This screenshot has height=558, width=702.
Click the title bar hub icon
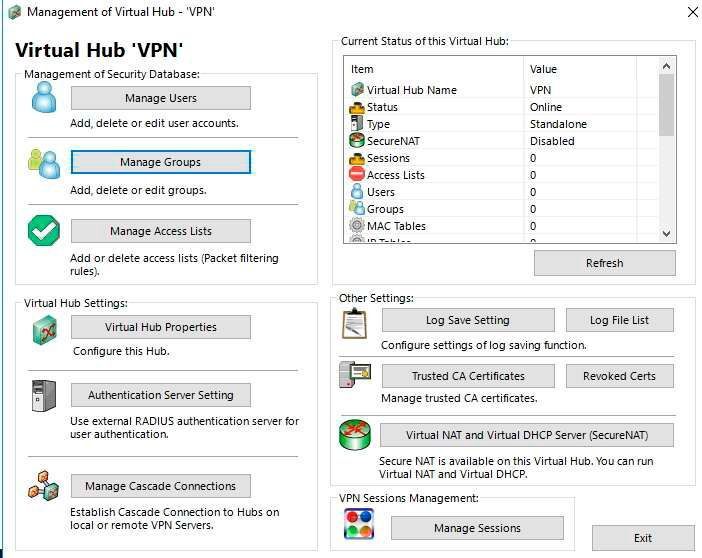(15, 12)
